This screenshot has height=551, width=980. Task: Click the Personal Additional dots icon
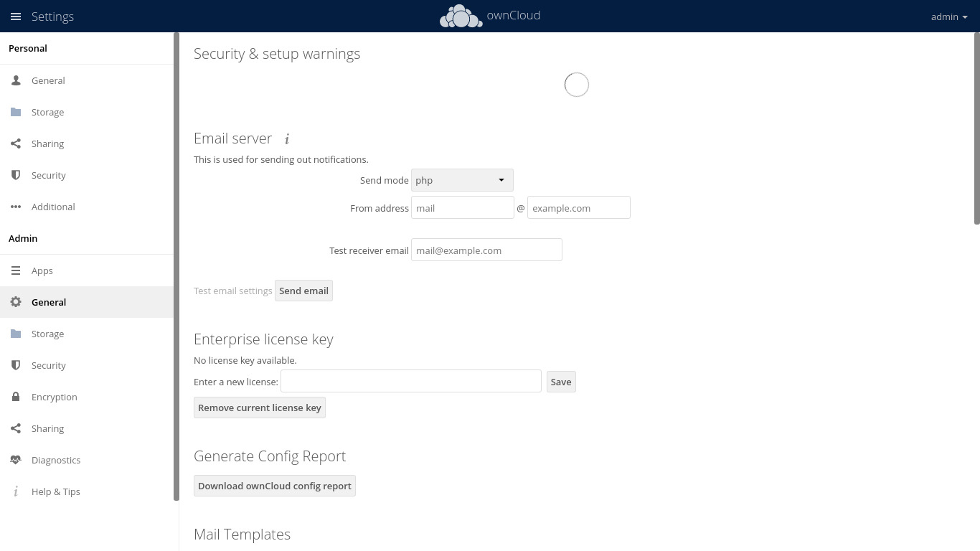(16, 207)
